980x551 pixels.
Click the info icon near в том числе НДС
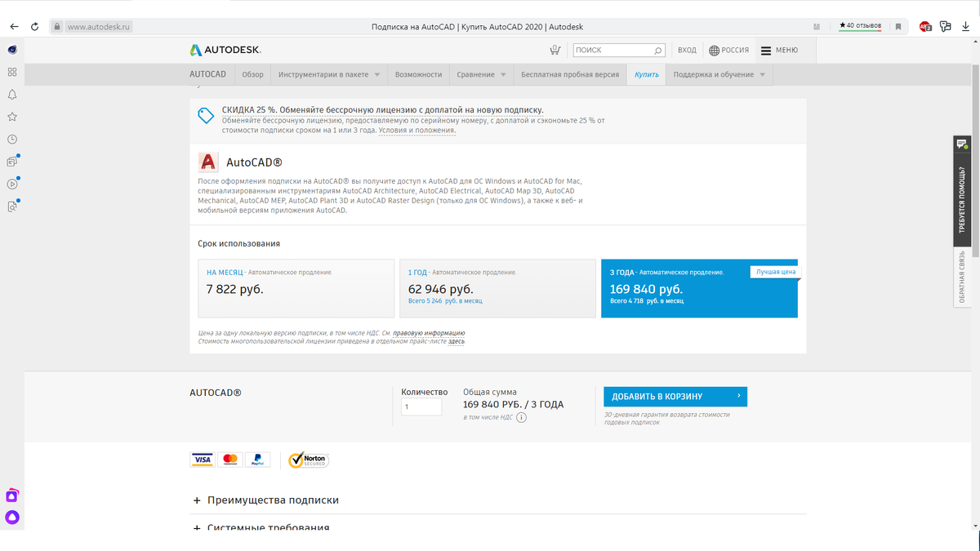pyautogui.click(x=521, y=417)
